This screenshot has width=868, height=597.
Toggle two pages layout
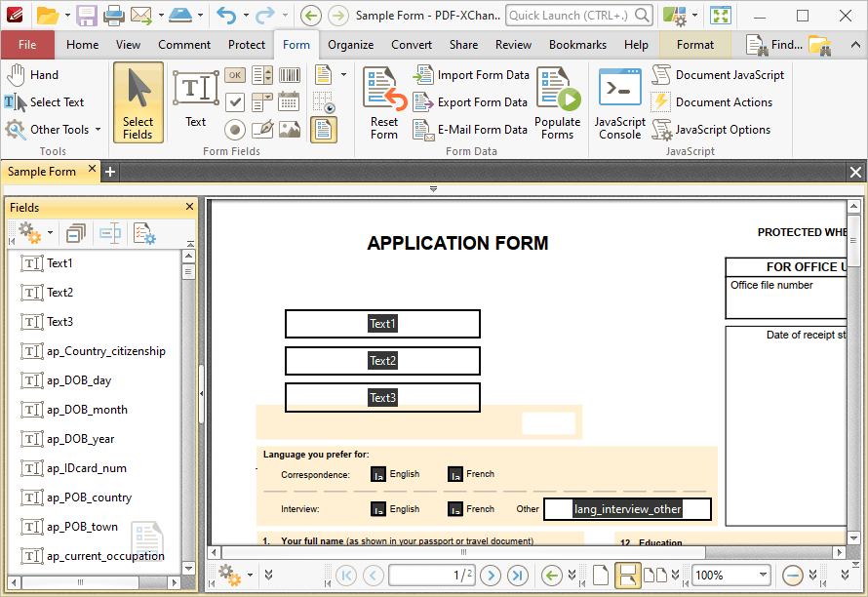(654, 576)
